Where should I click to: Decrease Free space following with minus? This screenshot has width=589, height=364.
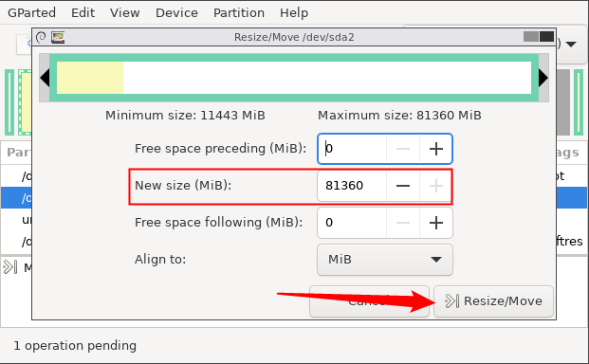(403, 223)
